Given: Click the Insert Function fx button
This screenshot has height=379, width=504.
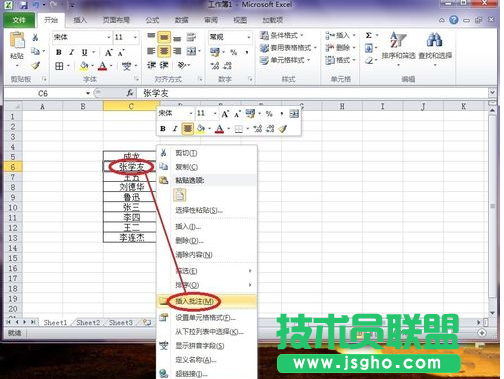Looking at the screenshot, I should click(x=130, y=93).
